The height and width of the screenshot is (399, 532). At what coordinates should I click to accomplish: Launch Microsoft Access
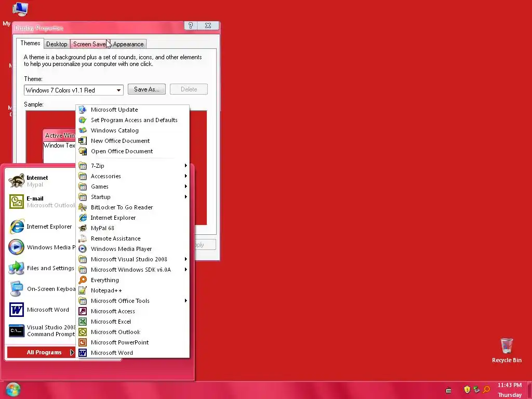click(132, 311)
